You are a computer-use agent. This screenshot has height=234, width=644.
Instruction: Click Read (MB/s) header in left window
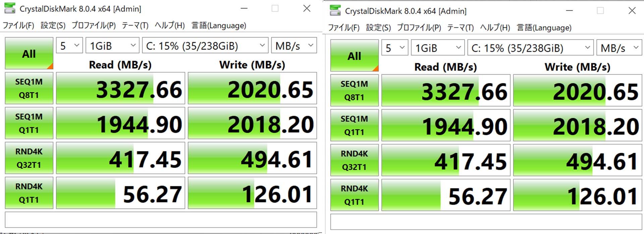[120, 65]
